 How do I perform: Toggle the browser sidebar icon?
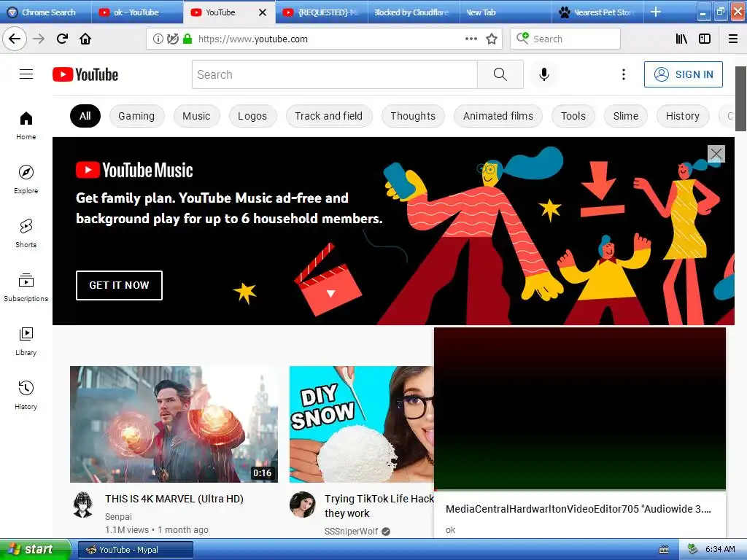[705, 39]
